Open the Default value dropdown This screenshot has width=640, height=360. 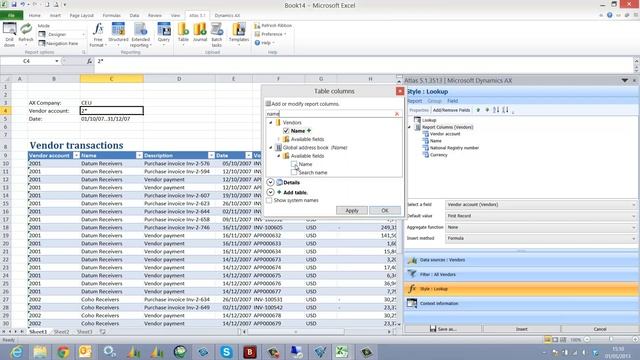[541, 216]
